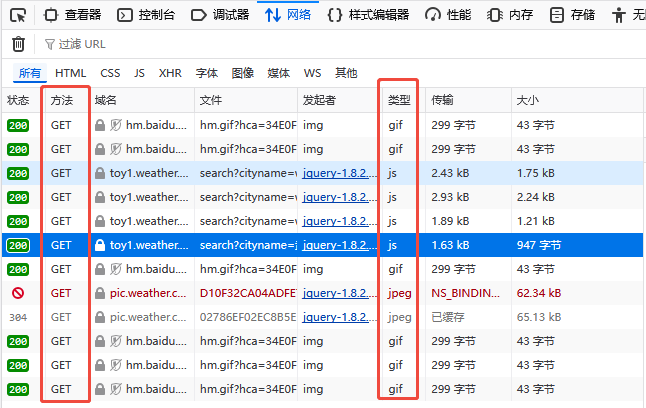Switch to the 性能 performance tab
The width and height of the screenshot is (646, 408).
pos(448,15)
